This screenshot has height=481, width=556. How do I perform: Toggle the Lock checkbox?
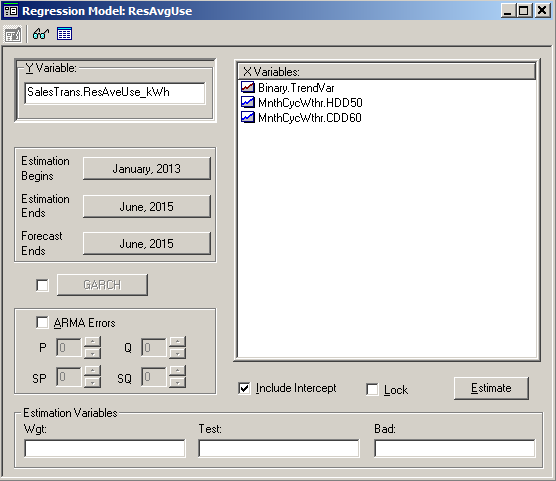click(x=372, y=389)
